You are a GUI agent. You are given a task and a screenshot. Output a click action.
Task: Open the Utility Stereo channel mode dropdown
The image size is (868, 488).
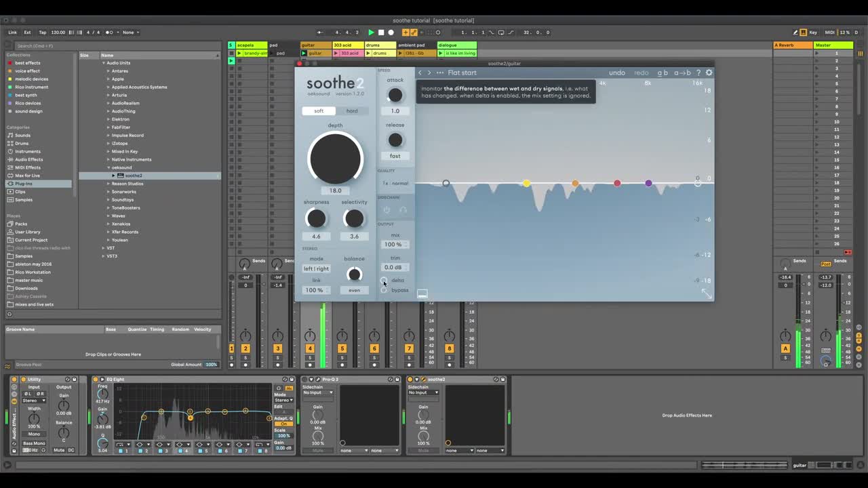pyautogui.click(x=34, y=401)
